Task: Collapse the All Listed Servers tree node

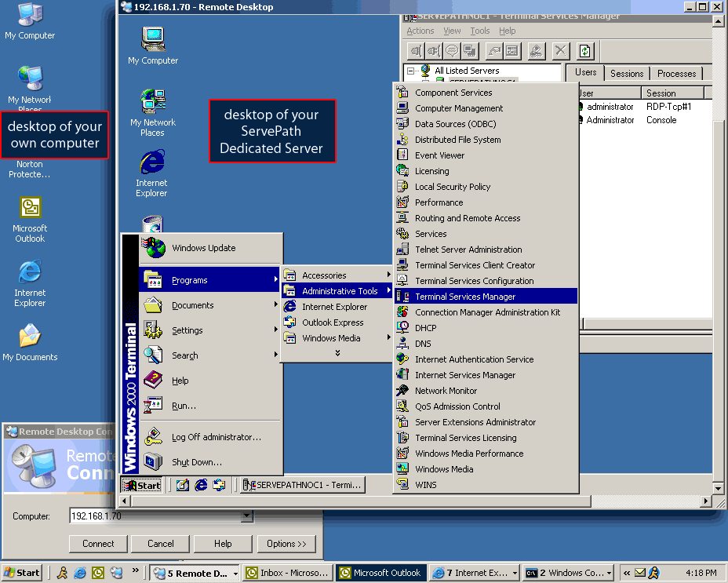Action: (411, 71)
